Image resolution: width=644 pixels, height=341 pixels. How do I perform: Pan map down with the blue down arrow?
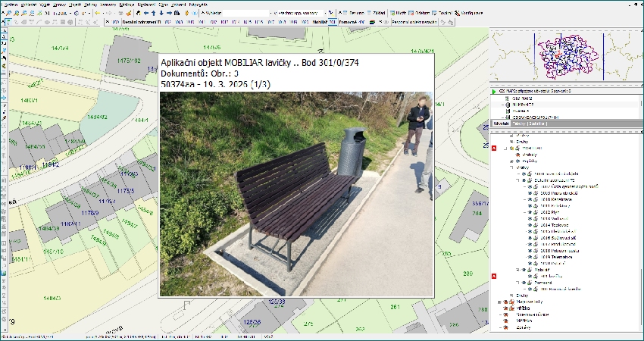tap(161, 13)
